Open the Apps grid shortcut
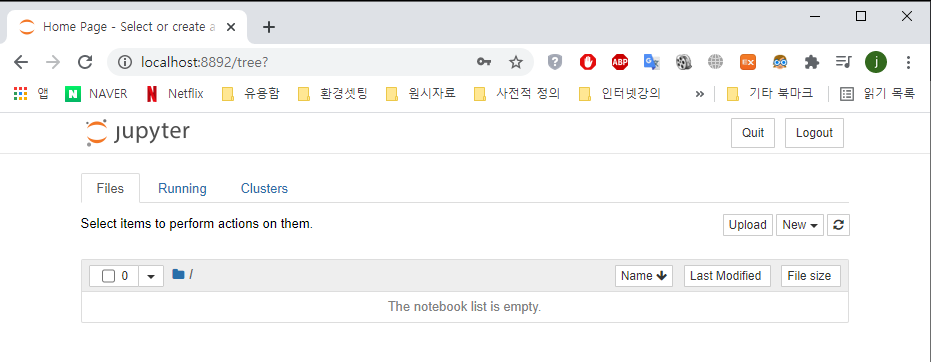The height and width of the screenshot is (362, 931). click(x=31, y=93)
